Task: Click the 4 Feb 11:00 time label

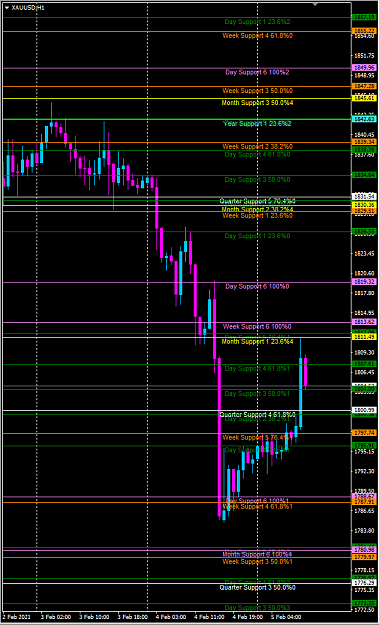Action: point(208,616)
